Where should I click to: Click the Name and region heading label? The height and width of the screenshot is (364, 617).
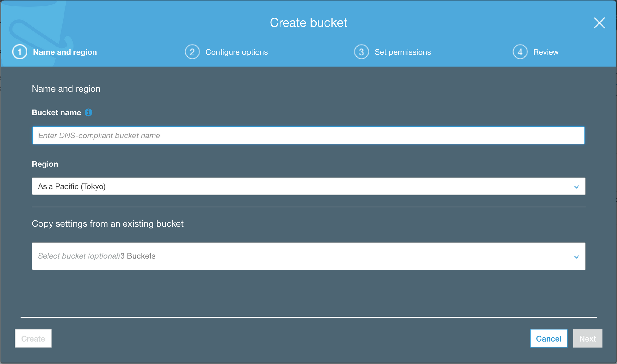(x=66, y=89)
